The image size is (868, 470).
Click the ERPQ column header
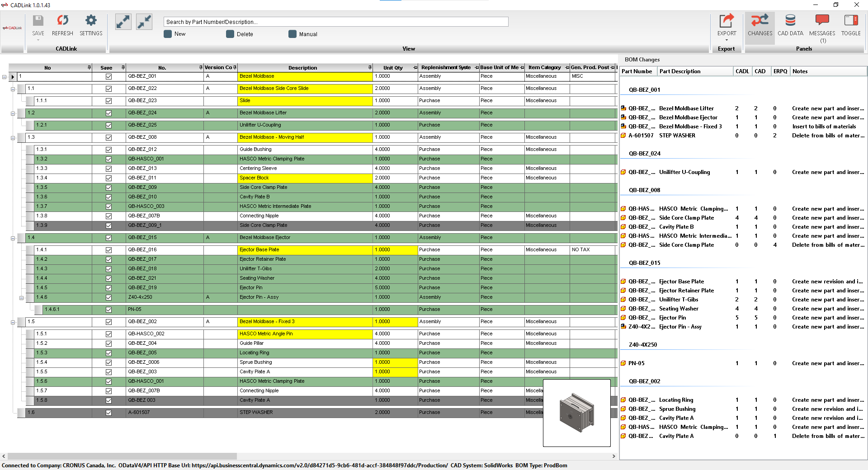click(780, 71)
